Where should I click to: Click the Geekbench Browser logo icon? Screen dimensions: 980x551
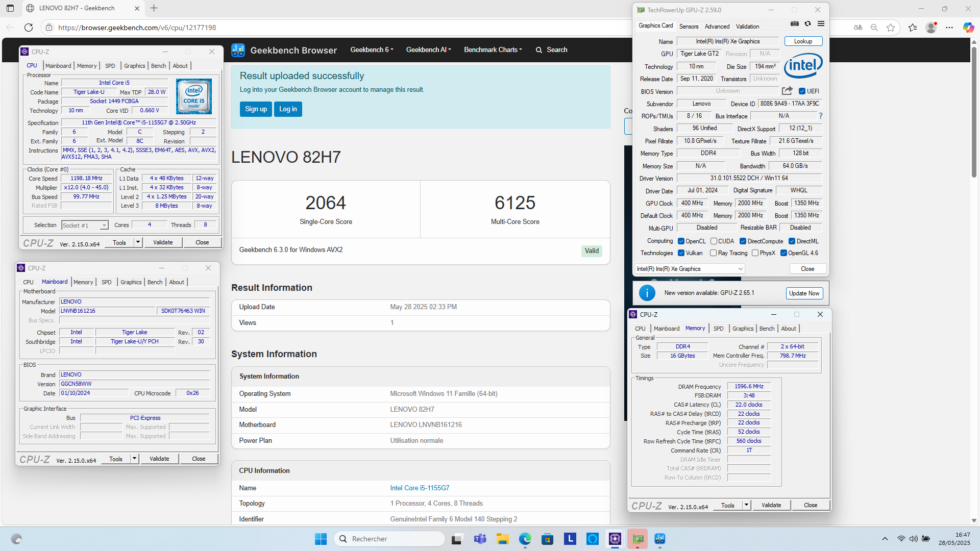click(x=238, y=50)
